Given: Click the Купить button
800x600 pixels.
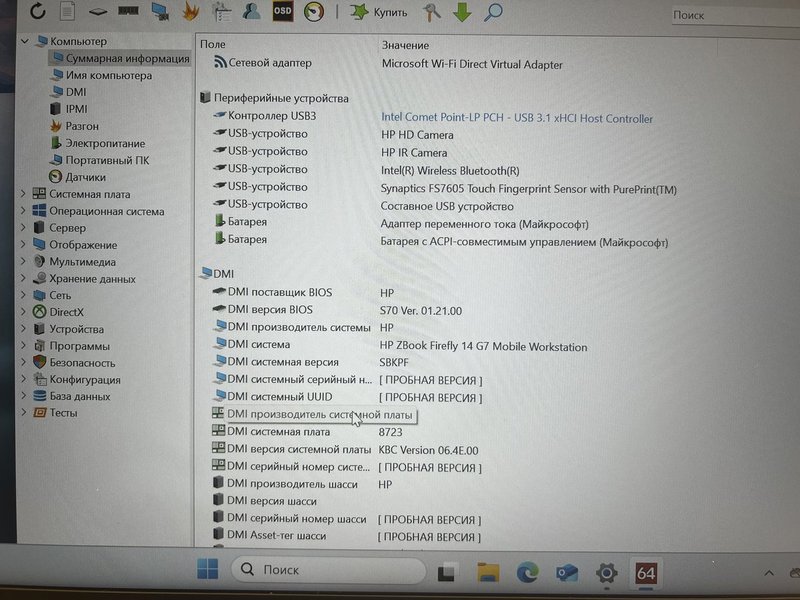Looking at the screenshot, I should click(382, 14).
